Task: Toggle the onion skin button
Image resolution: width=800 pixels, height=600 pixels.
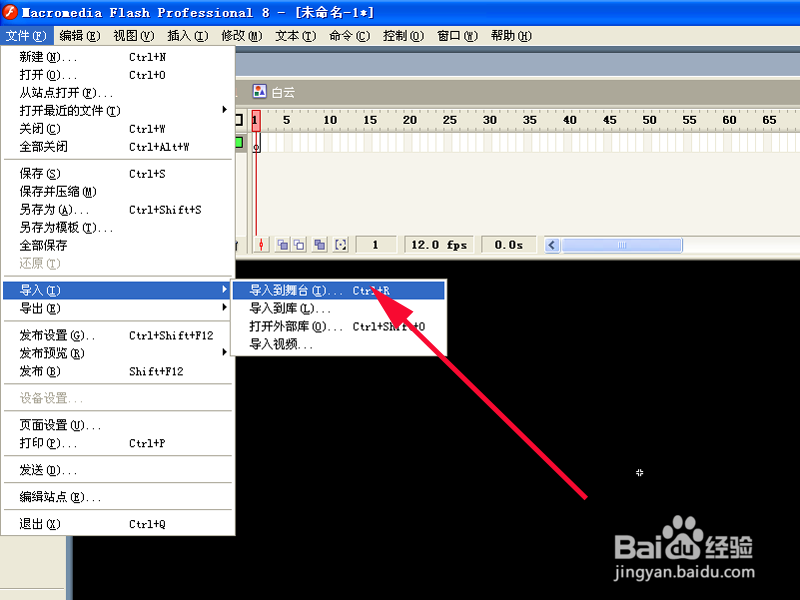Action: click(x=283, y=245)
